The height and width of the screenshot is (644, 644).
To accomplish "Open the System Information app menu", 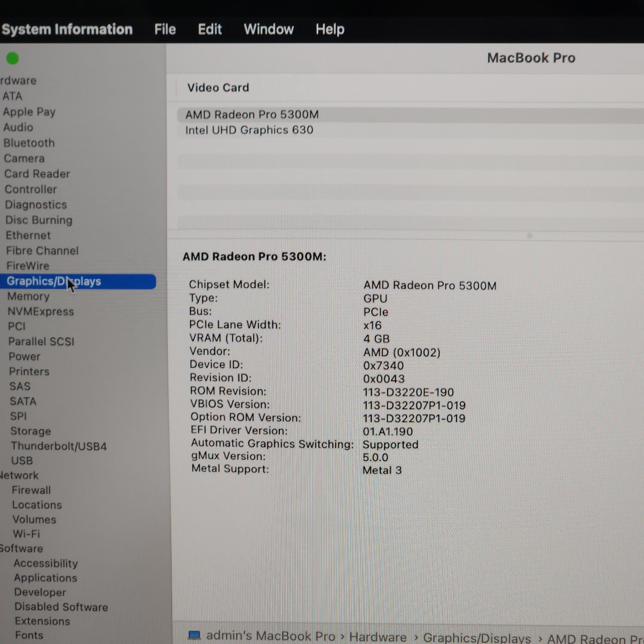I will pos(67,29).
